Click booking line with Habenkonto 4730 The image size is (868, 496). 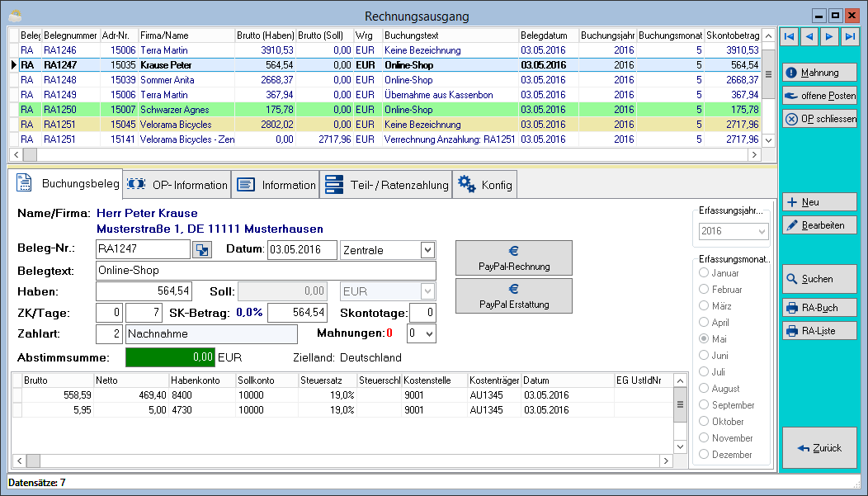tap(343, 410)
